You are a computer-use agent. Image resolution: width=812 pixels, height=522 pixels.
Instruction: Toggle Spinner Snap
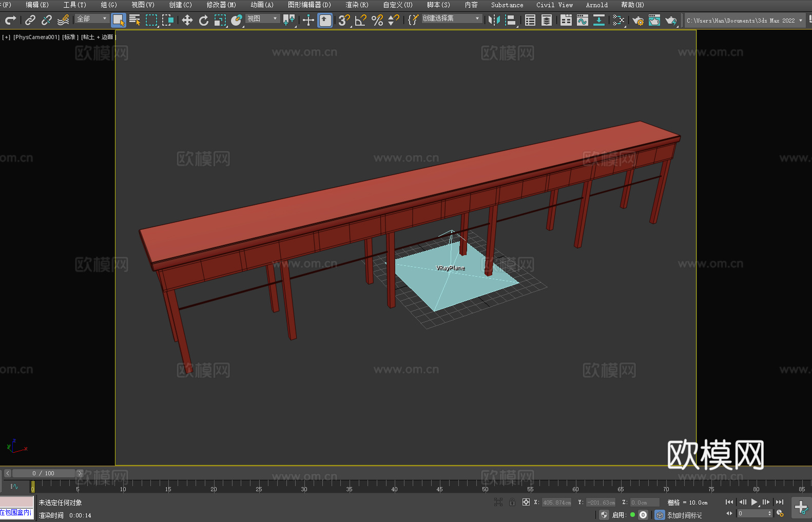pyautogui.click(x=394, y=20)
